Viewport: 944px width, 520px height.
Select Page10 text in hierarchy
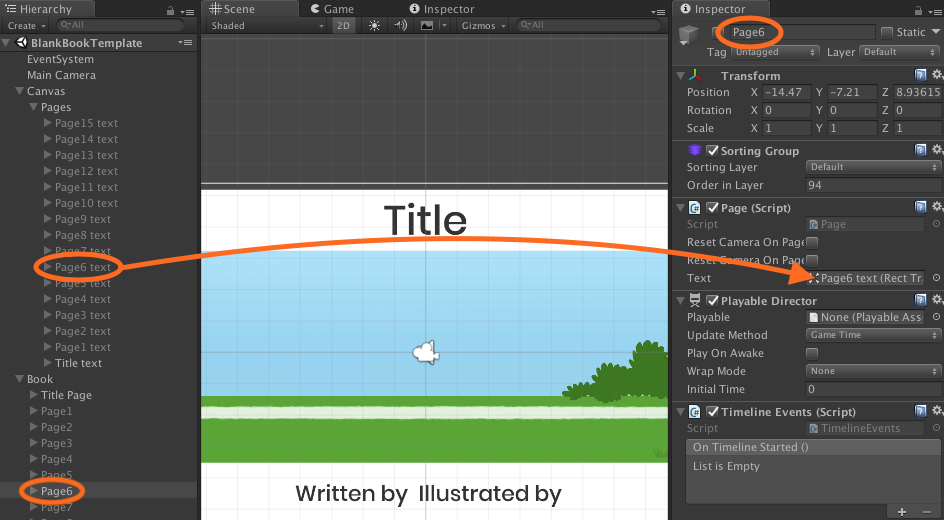coord(86,203)
